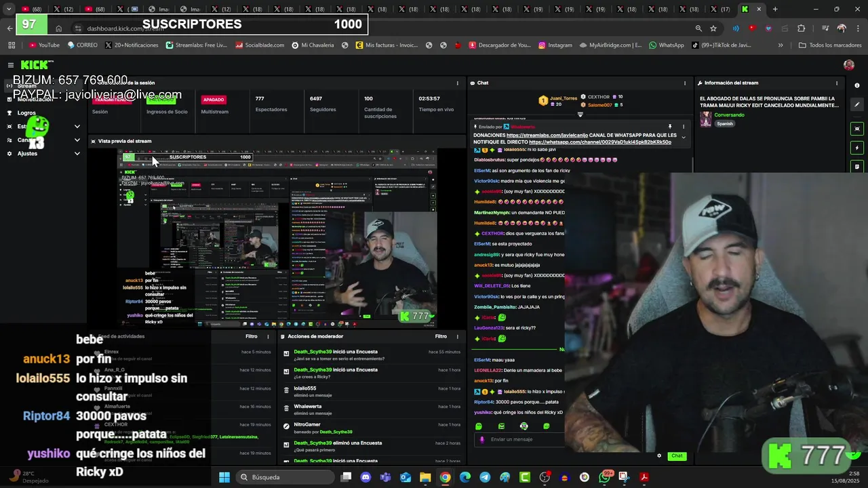
Task: Open the Streamlabs bookmark
Action: (196, 45)
